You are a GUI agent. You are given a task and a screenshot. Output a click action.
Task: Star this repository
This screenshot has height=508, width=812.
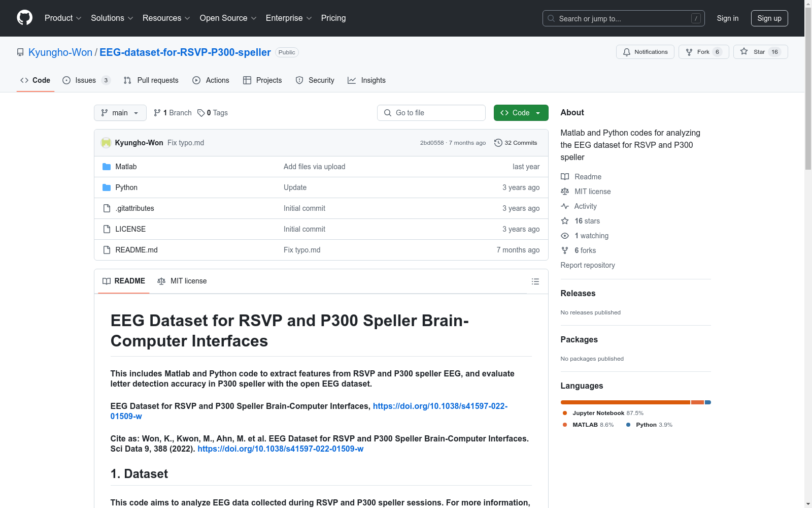tap(760, 52)
